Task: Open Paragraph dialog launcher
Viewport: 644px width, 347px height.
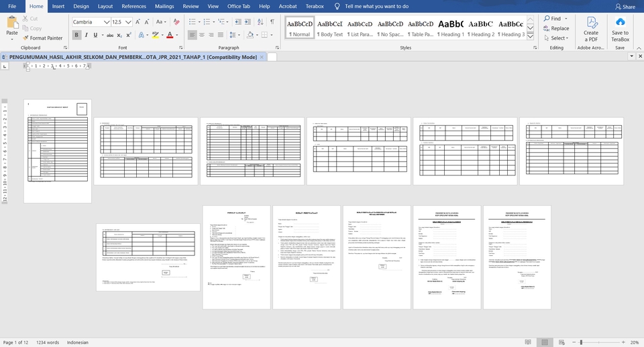Action: (x=277, y=48)
